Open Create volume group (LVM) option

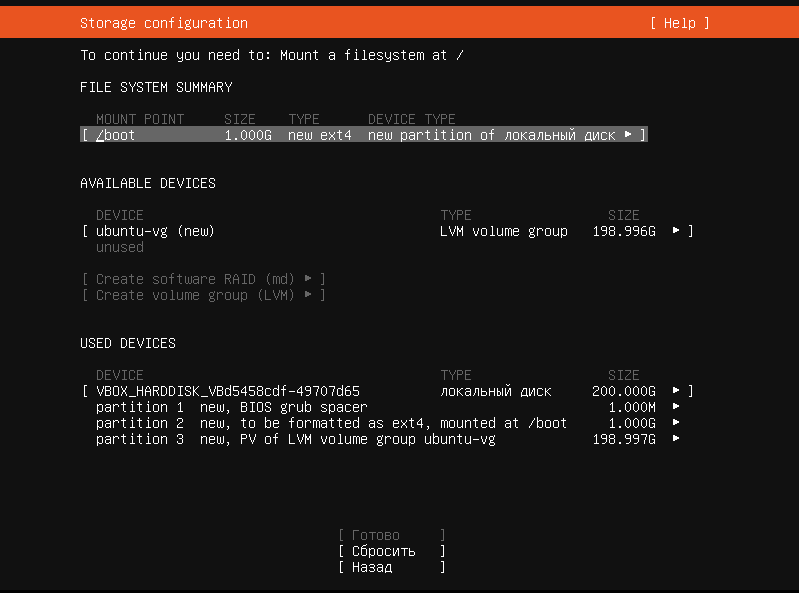204,295
